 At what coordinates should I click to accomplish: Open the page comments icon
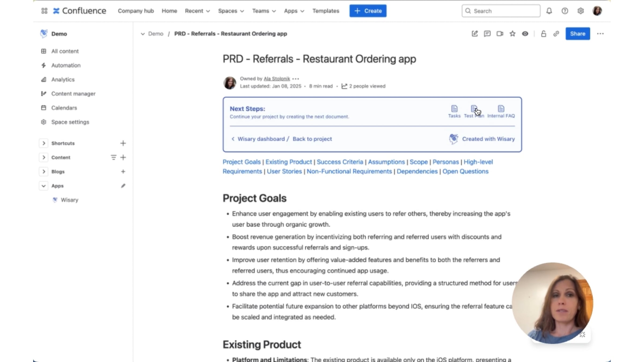[487, 34]
